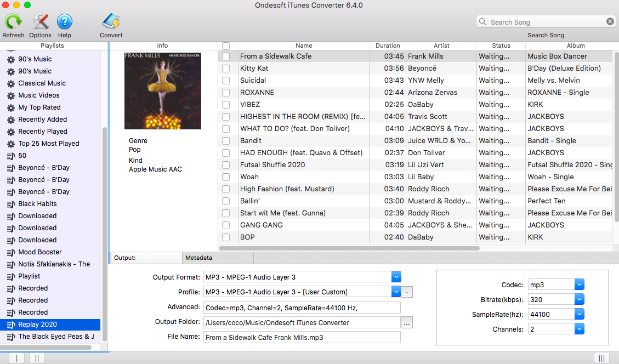The width and height of the screenshot is (619, 364).
Task: Select the GANG GANG song row
Action: point(415,225)
